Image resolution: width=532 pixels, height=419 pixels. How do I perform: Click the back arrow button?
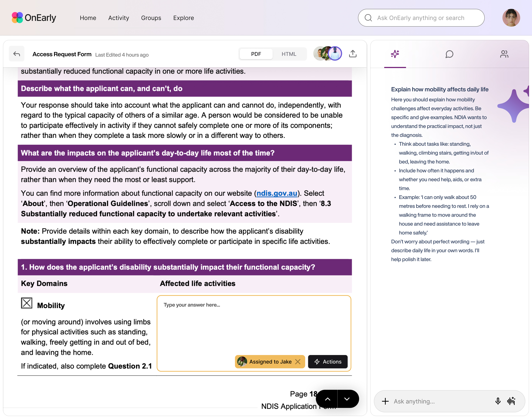16,54
